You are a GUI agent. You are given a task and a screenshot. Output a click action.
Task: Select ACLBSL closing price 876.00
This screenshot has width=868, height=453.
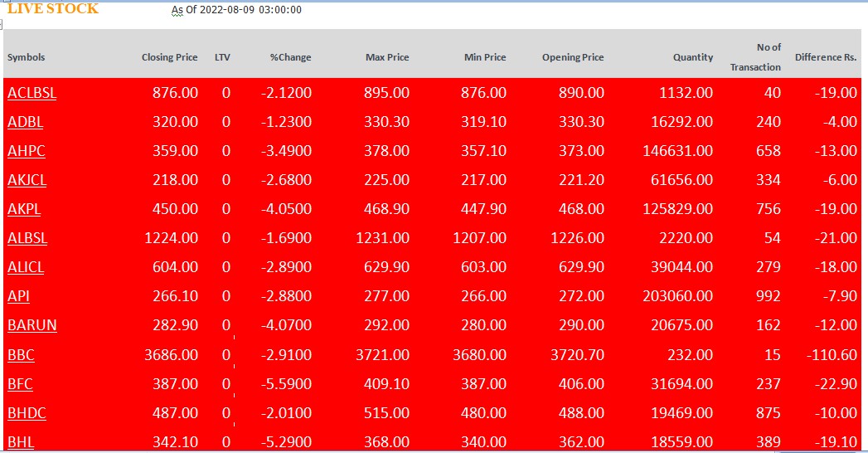175,92
